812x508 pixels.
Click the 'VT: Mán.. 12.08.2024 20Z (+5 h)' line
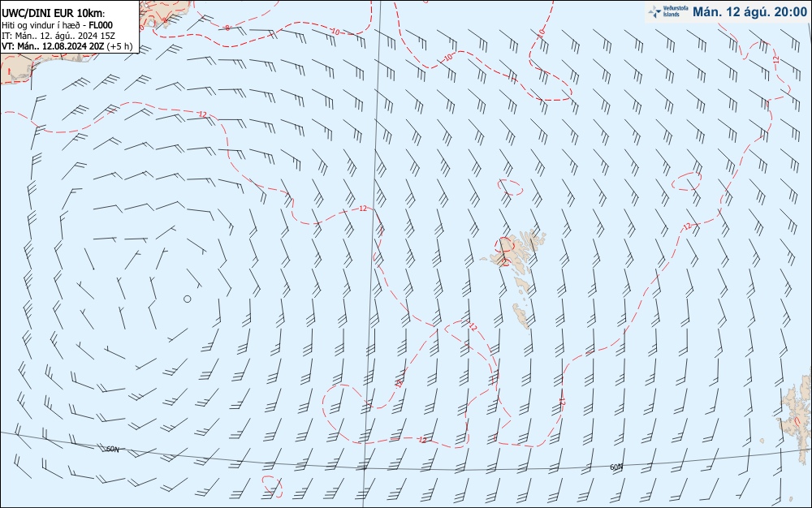pos(67,46)
